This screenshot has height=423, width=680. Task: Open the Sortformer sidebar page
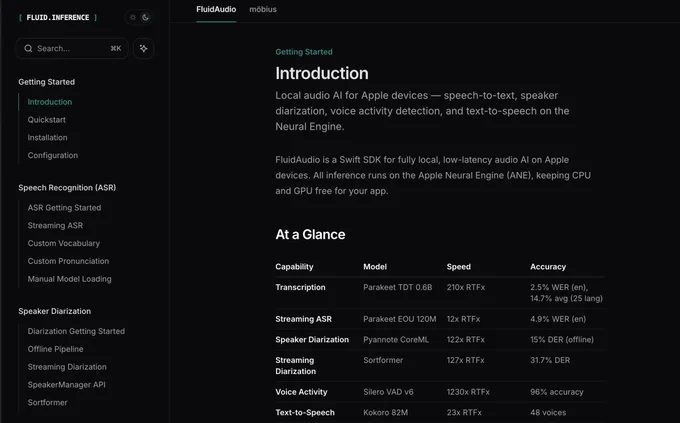[x=48, y=403]
